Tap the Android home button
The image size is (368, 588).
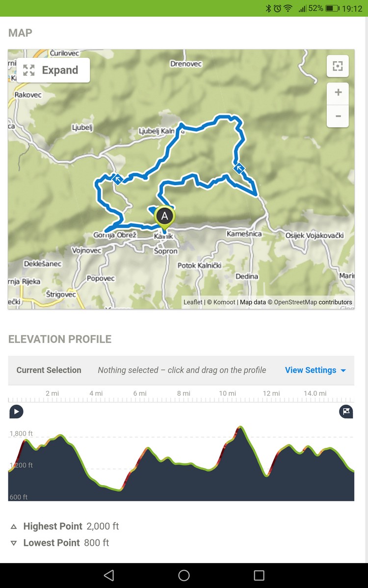[x=184, y=575]
